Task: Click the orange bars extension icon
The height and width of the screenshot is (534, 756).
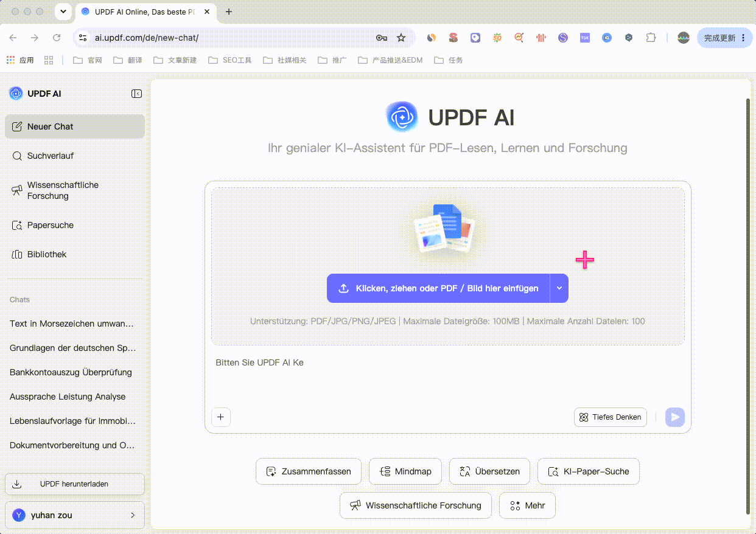Action: point(541,38)
